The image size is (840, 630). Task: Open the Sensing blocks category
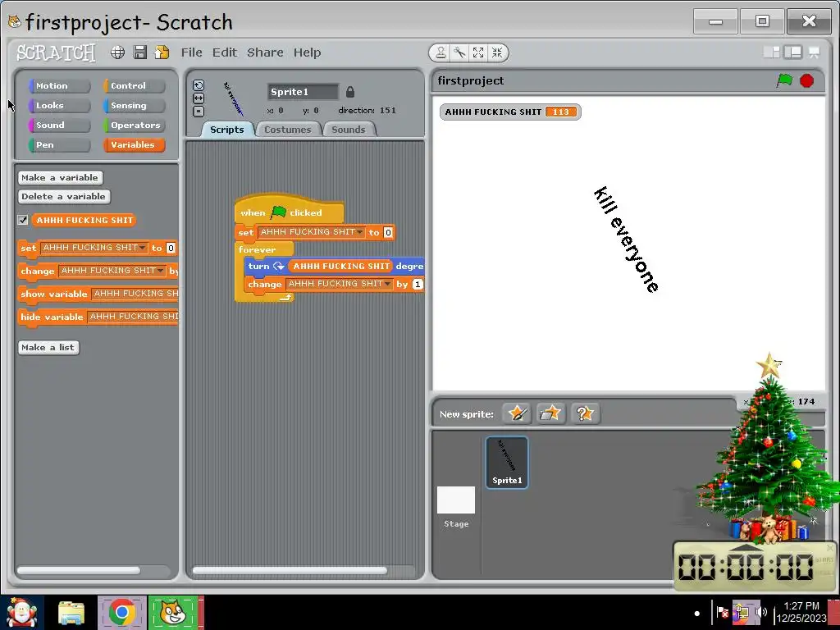click(x=134, y=106)
